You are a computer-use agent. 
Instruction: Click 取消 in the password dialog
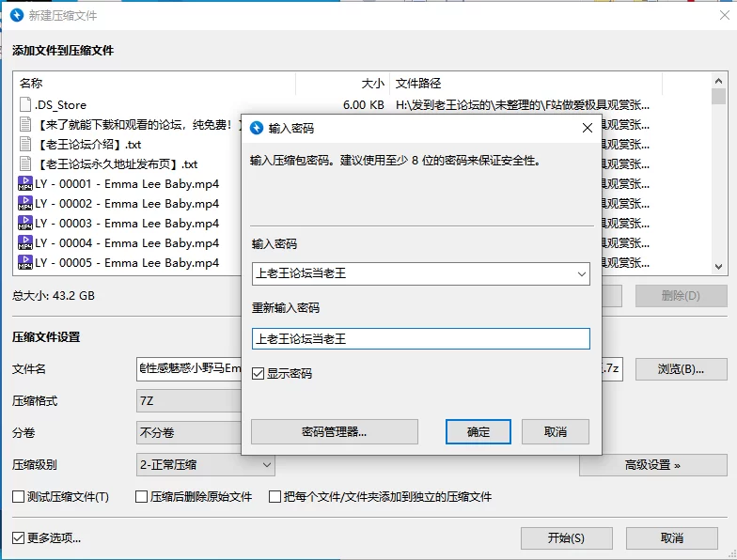pyautogui.click(x=555, y=432)
